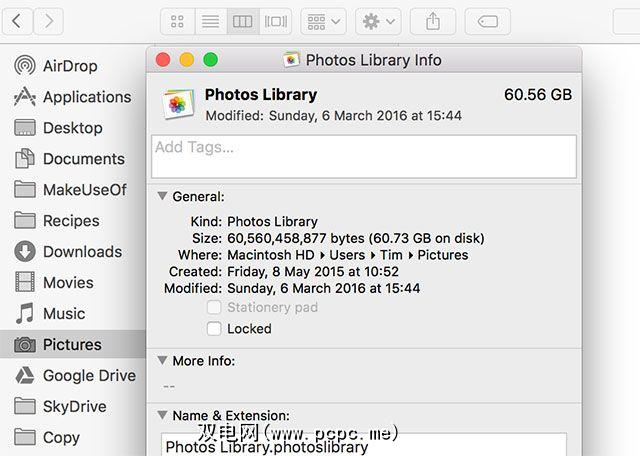The width and height of the screenshot is (640, 456).
Task: Select Downloads in the sidebar
Action: click(x=81, y=252)
